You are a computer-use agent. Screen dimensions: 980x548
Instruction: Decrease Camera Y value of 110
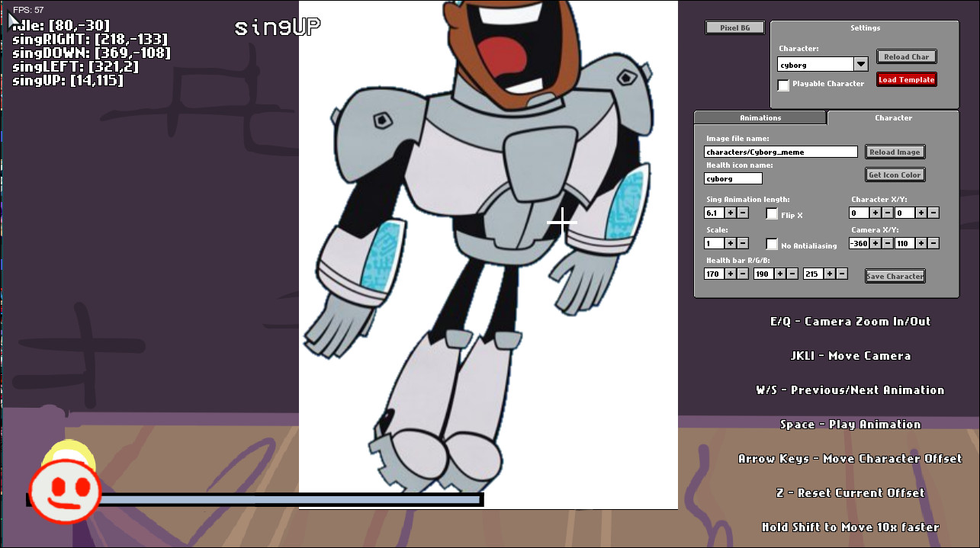(x=933, y=243)
